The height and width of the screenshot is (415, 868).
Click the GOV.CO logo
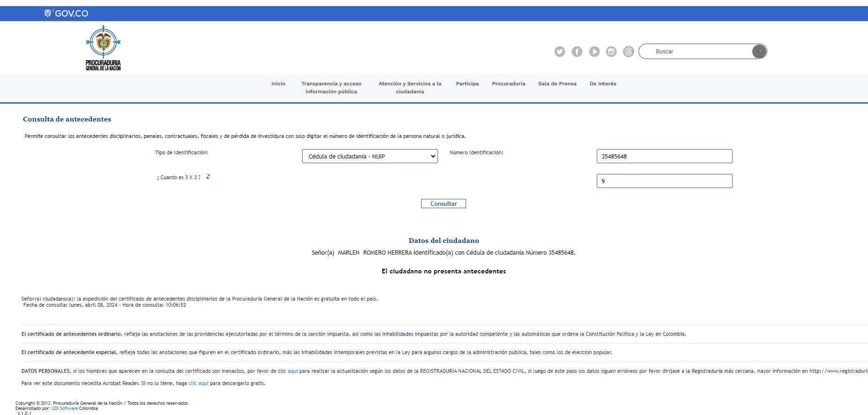tap(67, 13)
